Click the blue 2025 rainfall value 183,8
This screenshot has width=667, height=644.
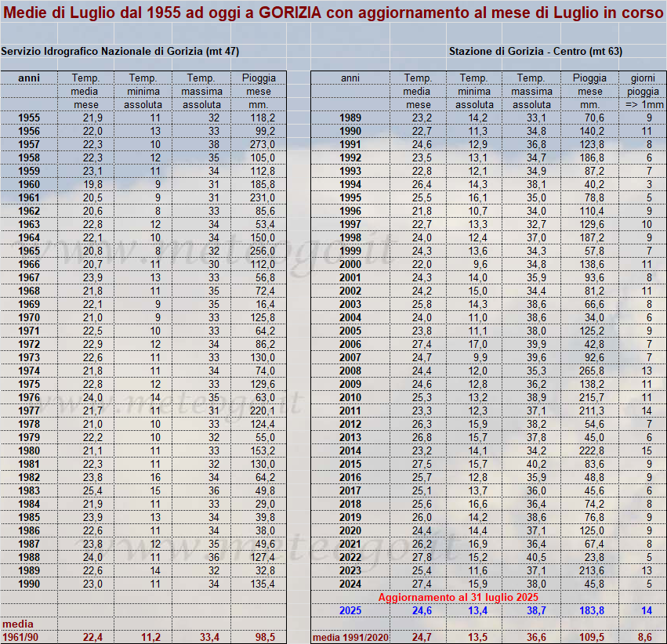(592, 610)
